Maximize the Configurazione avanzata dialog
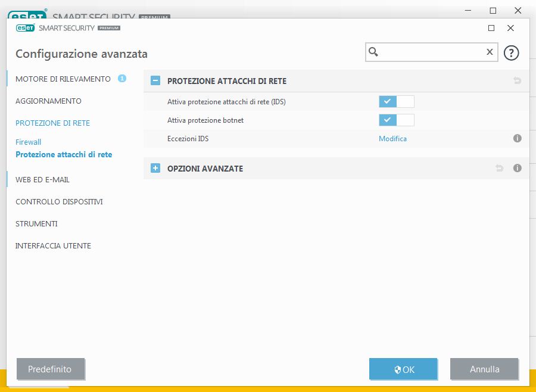The height and width of the screenshot is (392, 536). pos(491,28)
